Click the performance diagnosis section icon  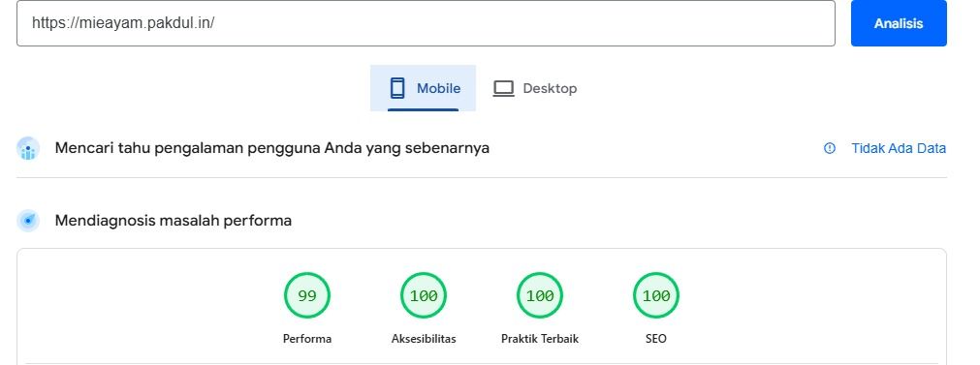(x=28, y=221)
